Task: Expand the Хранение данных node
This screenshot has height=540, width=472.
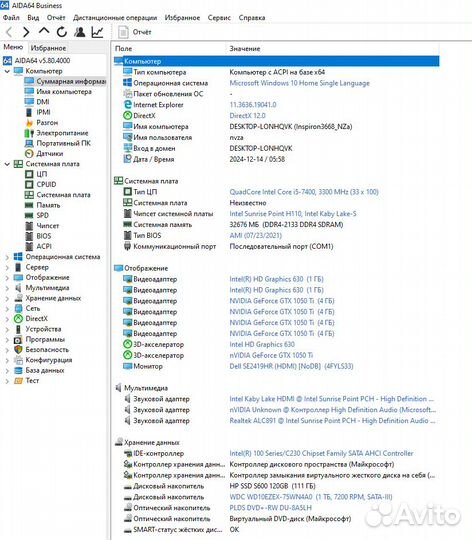Action: 7,299
